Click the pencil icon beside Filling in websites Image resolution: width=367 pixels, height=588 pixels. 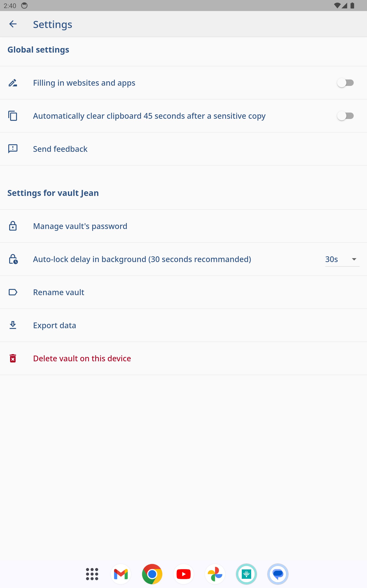point(13,83)
